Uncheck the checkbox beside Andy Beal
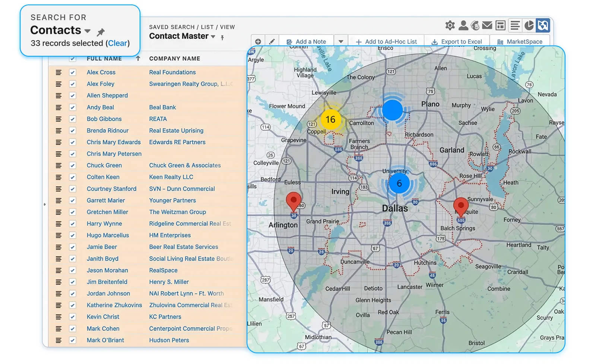This screenshot has height=364, width=596. click(72, 107)
